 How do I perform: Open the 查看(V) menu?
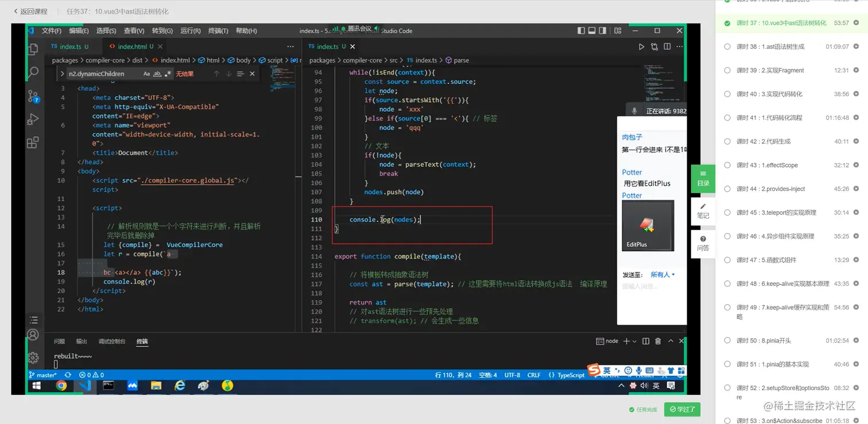click(x=134, y=31)
